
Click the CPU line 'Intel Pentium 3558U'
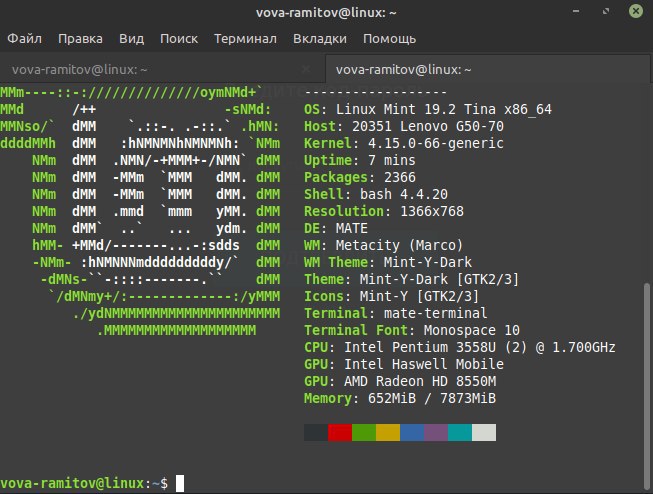[x=420, y=347]
